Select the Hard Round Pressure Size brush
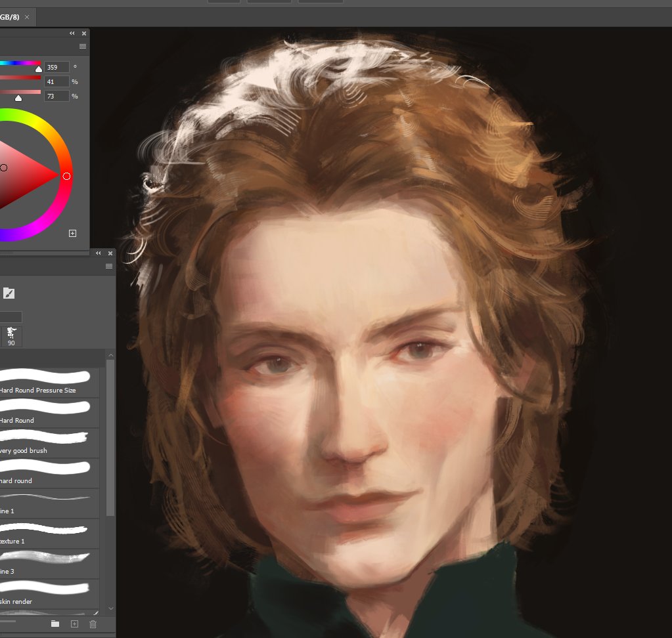This screenshot has width=672, height=638. tap(49, 383)
